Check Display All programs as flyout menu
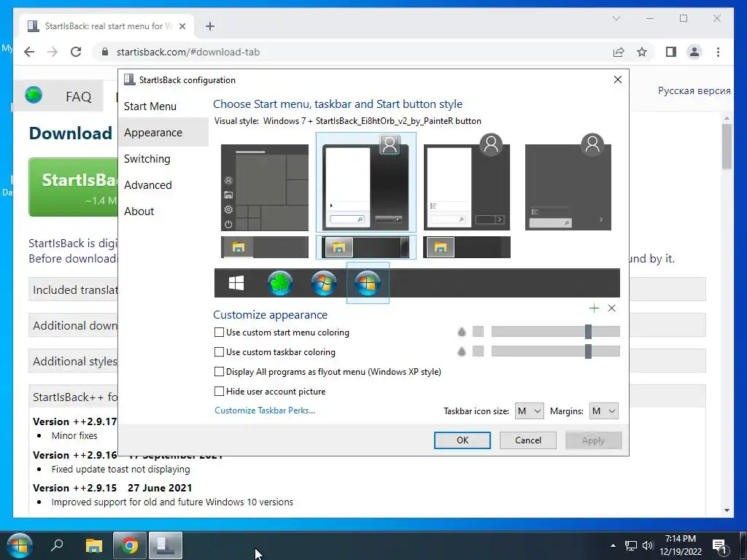This screenshot has height=560, width=747. [219, 371]
